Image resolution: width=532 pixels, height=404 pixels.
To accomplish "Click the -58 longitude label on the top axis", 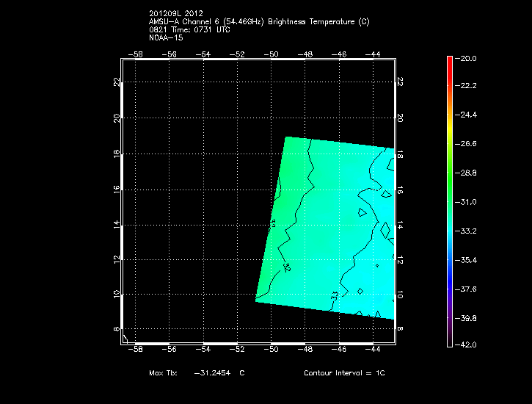I will pos(136,54).
